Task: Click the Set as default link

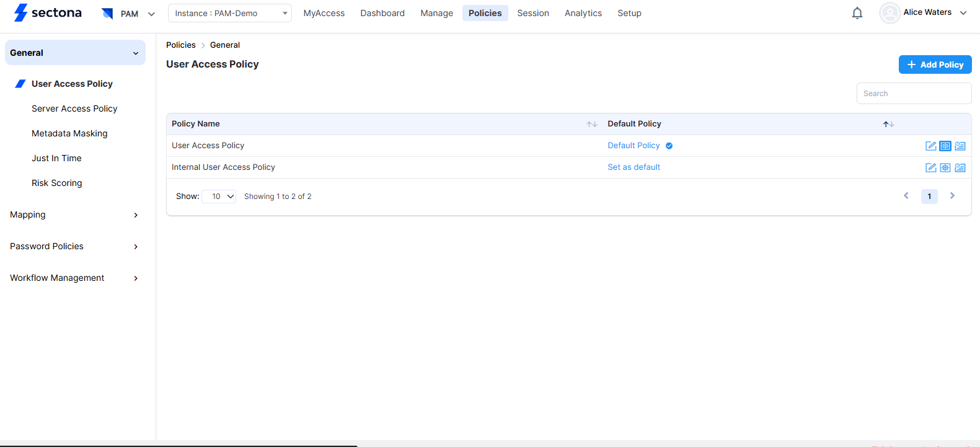Action: [633, 167]
